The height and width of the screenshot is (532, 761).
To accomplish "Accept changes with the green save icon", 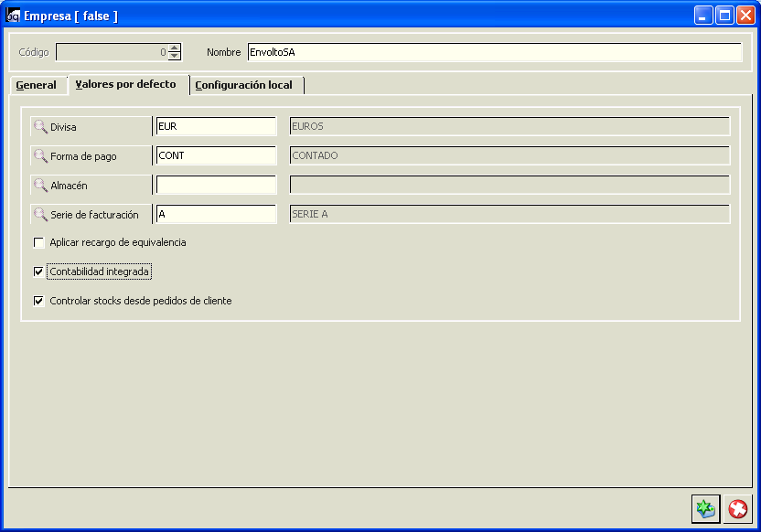I will click(x=706, y=509).
